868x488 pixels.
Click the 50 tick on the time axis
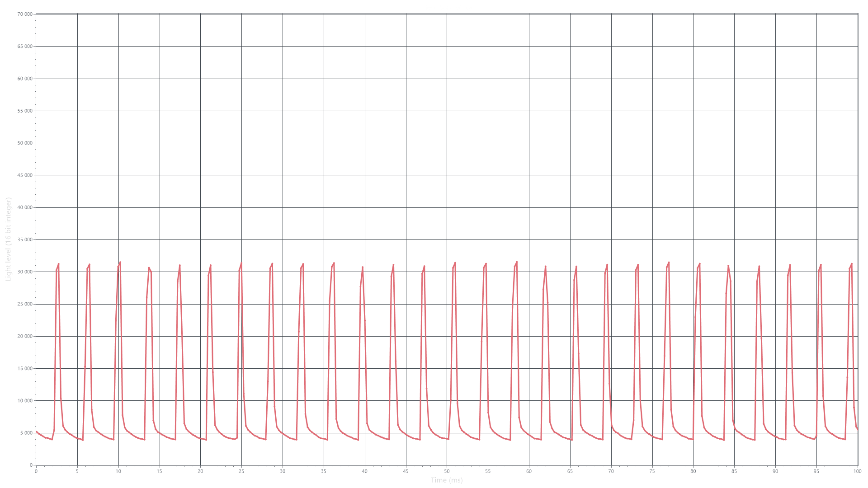coord(447,471)
